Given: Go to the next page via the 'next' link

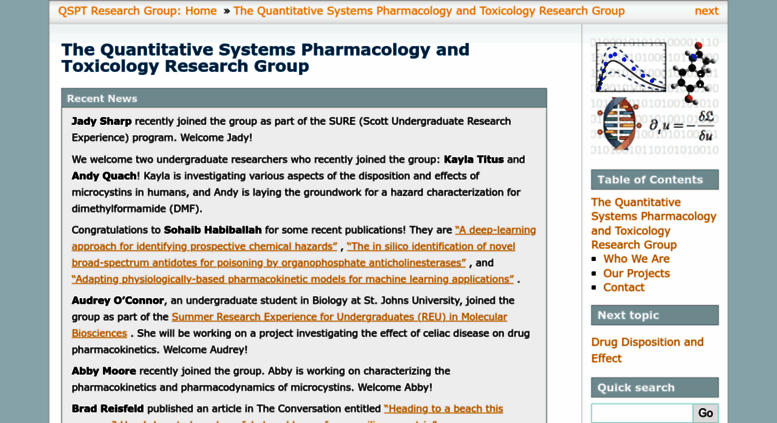Looking at the screenshot, I should point(706,11).
